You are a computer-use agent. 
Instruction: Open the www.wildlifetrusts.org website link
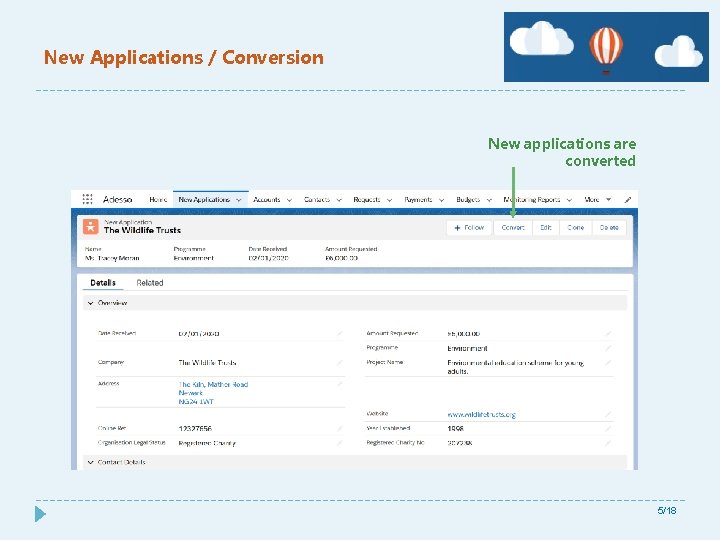pyautogui.click(x=481, y=414)
